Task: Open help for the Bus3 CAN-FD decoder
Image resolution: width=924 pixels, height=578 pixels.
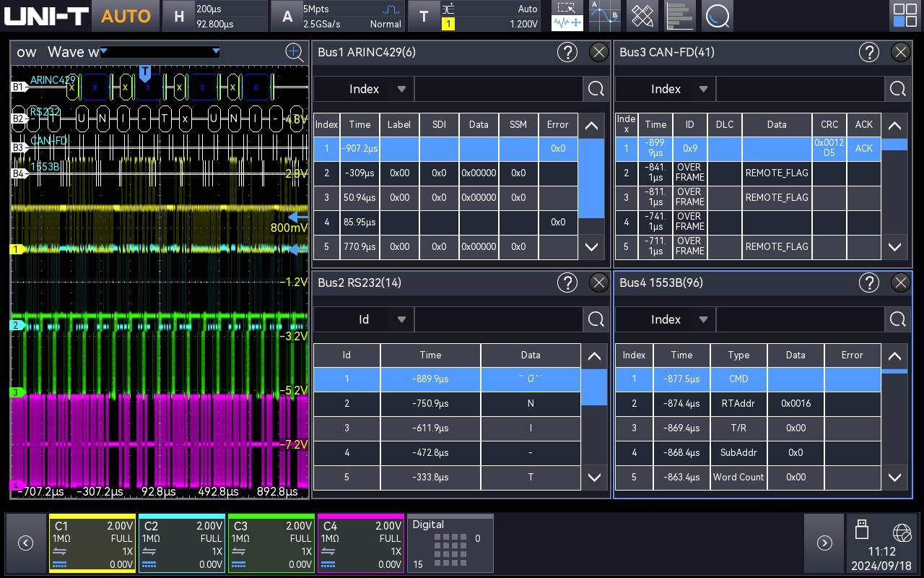Action: (x=869, y=52)
